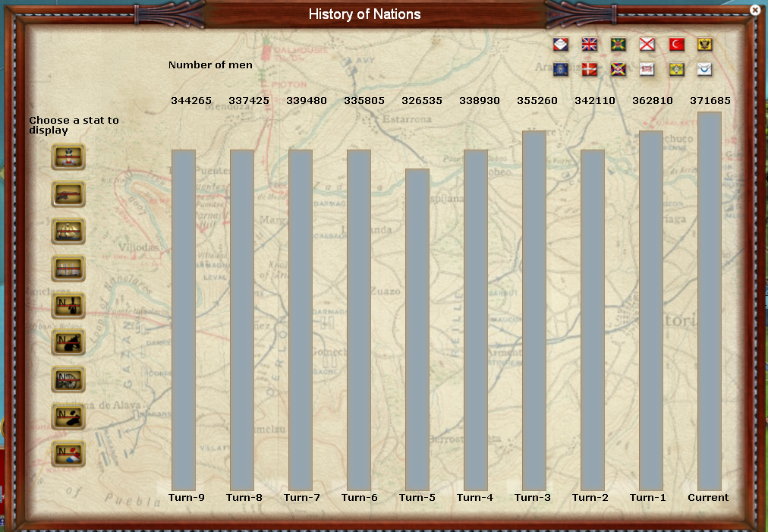
Task: Choose the white flag with blue crescent
Action: click(704, 70)
